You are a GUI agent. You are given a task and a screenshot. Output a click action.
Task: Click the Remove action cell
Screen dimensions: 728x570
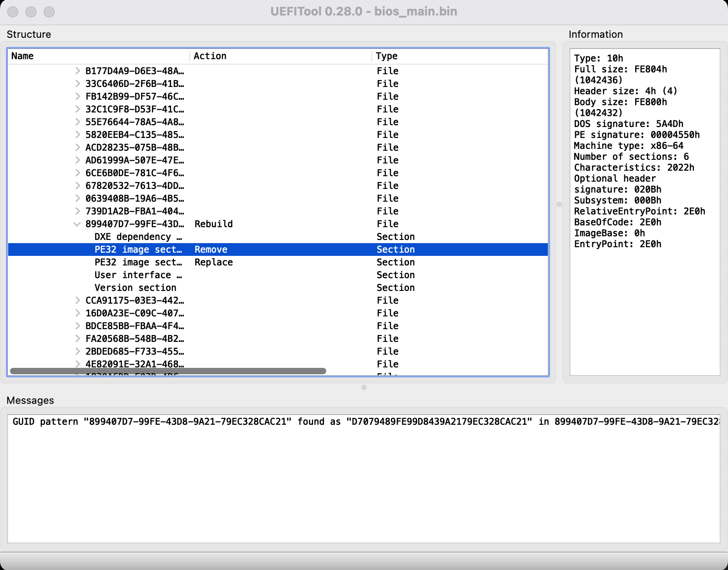[x=211, y=249]
